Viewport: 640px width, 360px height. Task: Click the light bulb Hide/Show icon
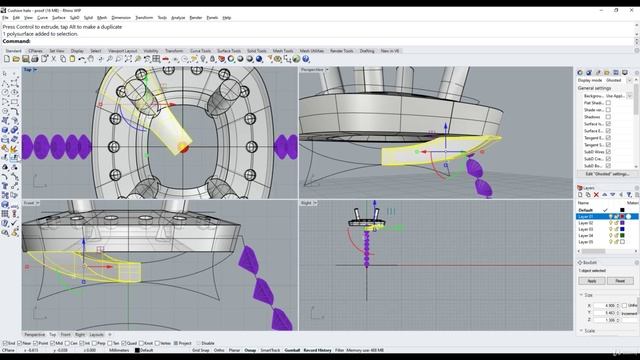click(203, 59)
